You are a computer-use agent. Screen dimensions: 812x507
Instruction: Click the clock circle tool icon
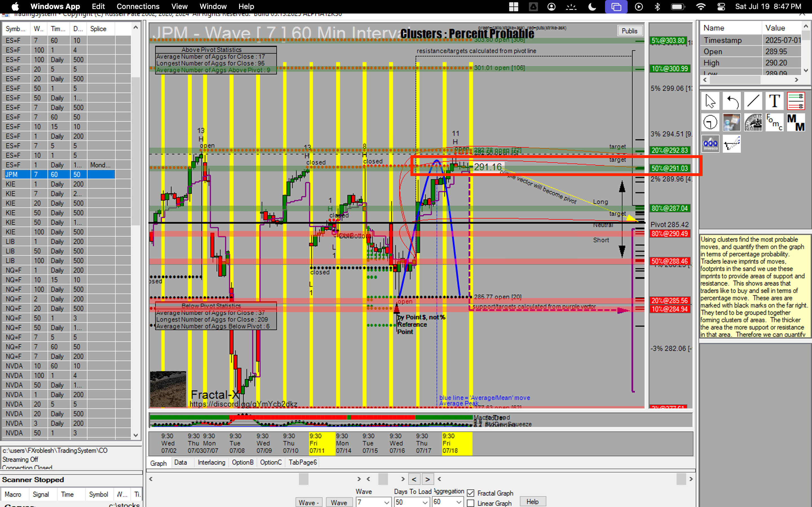(710, 123)
